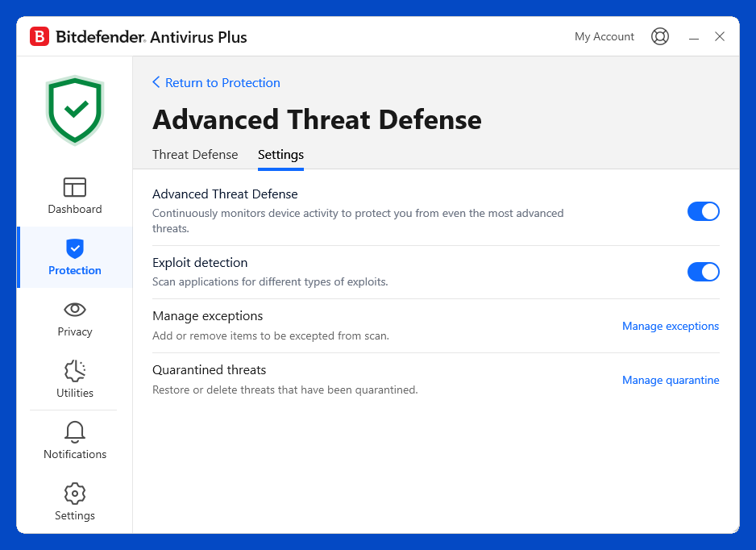Click the back chevron beside Return to Protection
756x550 pixels.
(156, 82)
